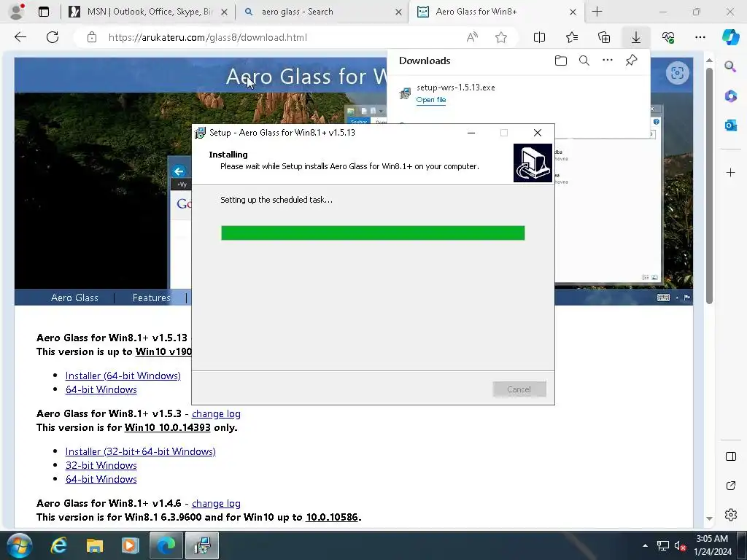747x560 pixels.
Task: Click Installer (64-bit Windows) link
Action: tap(123, 376)
